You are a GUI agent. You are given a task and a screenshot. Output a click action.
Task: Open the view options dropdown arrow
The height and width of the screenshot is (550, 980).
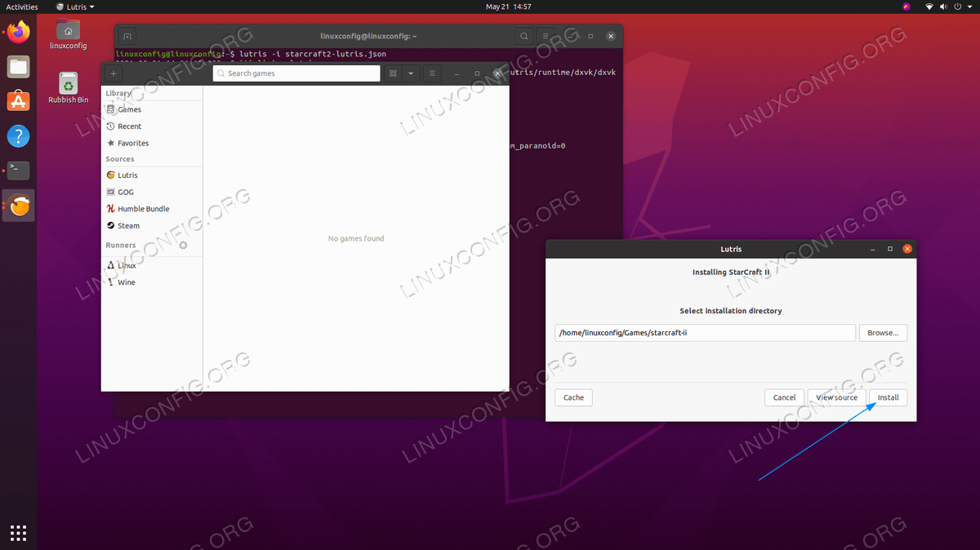click(x=411, y=73)
